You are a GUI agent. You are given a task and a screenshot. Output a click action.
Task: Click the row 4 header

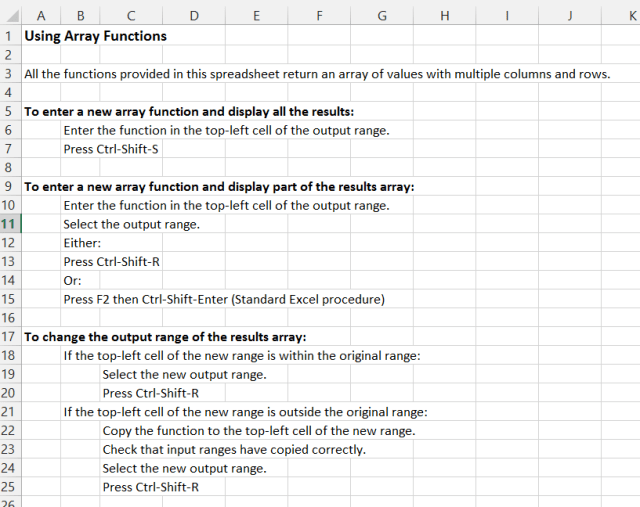(x=10, y=92)
